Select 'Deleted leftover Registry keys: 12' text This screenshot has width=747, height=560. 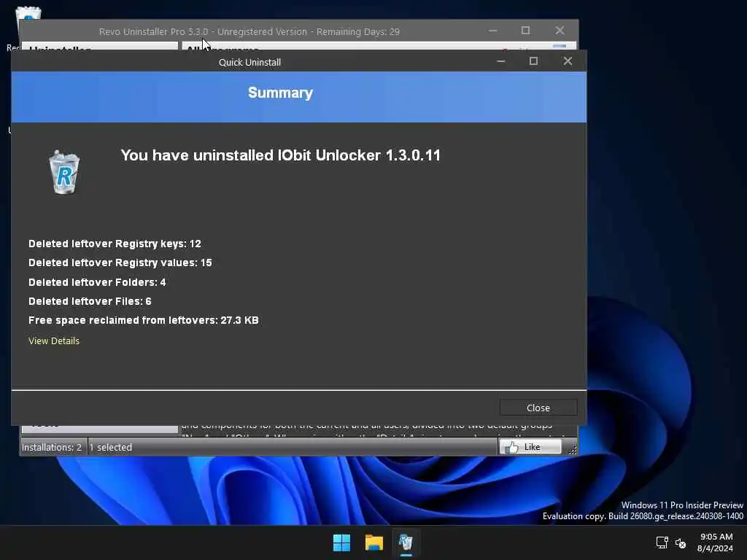[115, 244]
